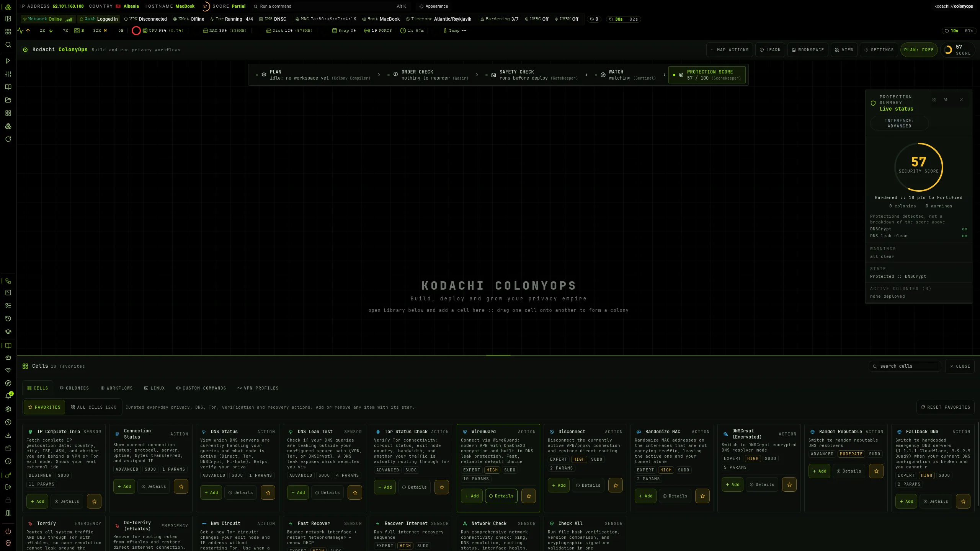The height and width of the screenshot is (551, 980).
Task: Open the gear settings icon in sidebar
Action: coord(8,409)
